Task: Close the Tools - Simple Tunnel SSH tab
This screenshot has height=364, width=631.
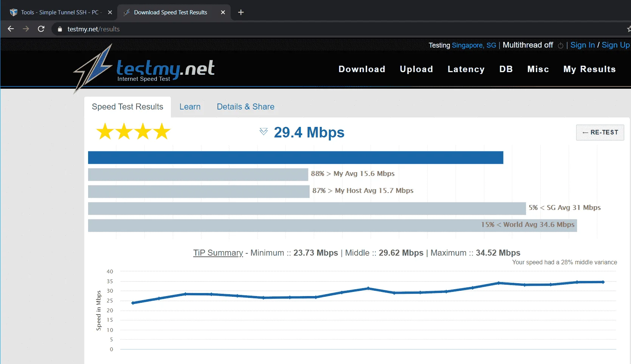Action: [x=110, y=12]
